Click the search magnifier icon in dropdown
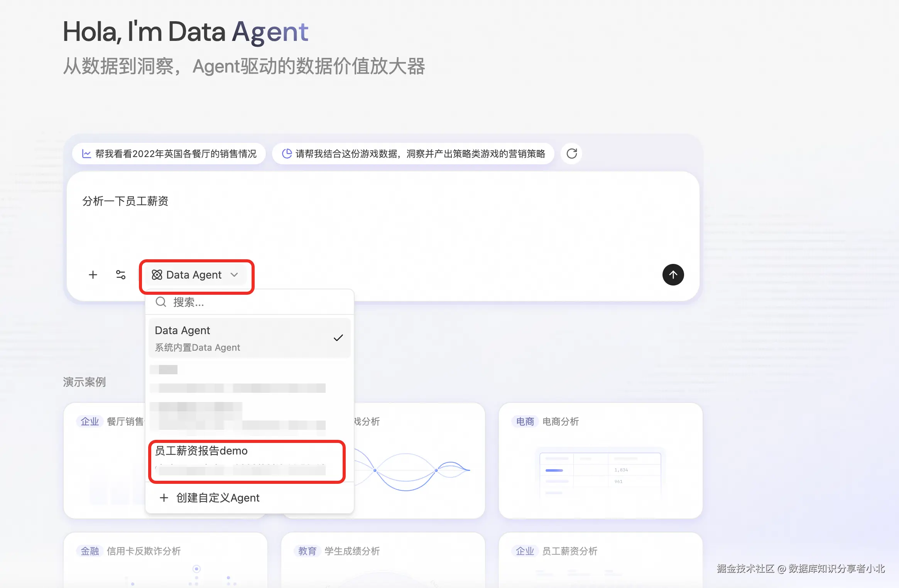 (161, 302)
